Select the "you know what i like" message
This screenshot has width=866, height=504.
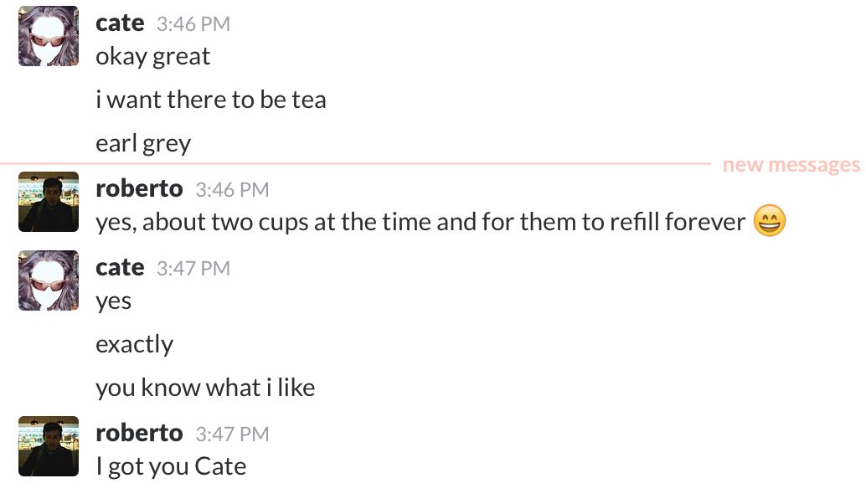[205, 388]
